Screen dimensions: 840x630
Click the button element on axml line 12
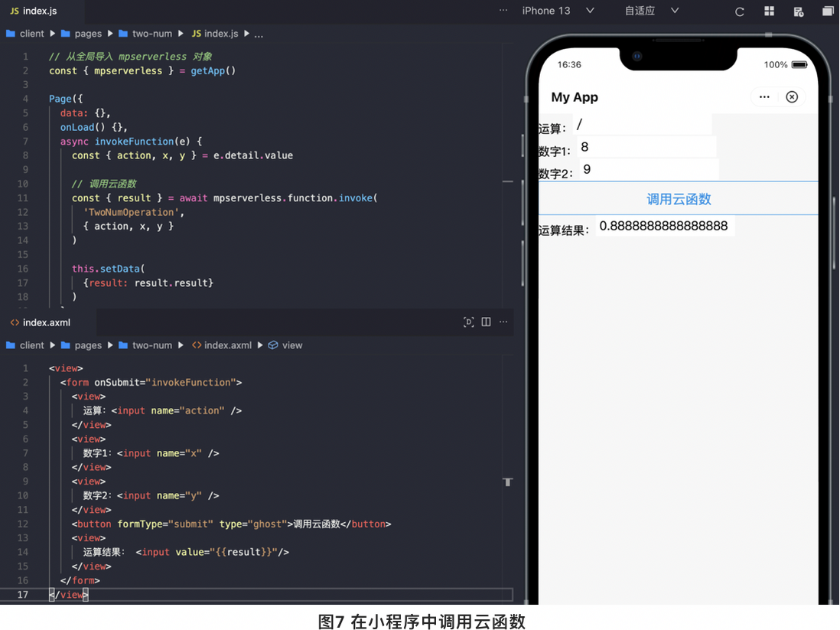coord(231,524)
